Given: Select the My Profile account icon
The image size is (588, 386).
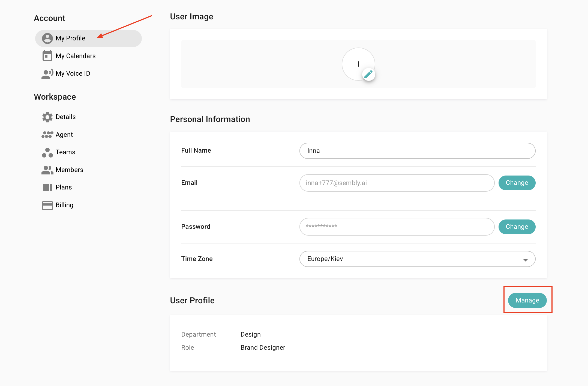Looking at the screenshot, I should tap(47, 38).
